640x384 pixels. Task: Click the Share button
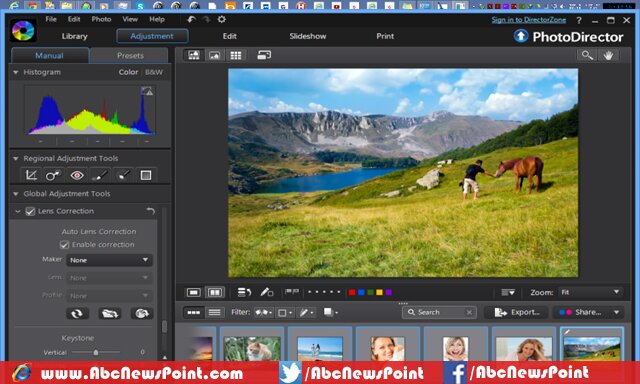coord(582,313)
